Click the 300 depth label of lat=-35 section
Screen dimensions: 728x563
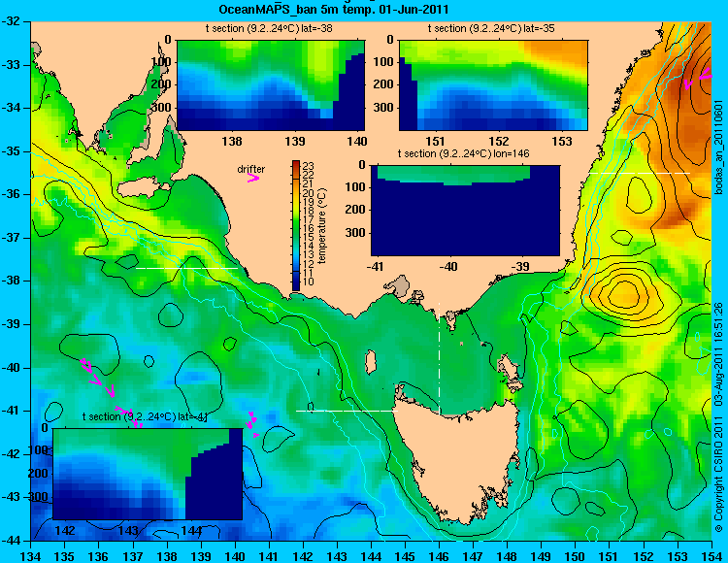[385, 108]
